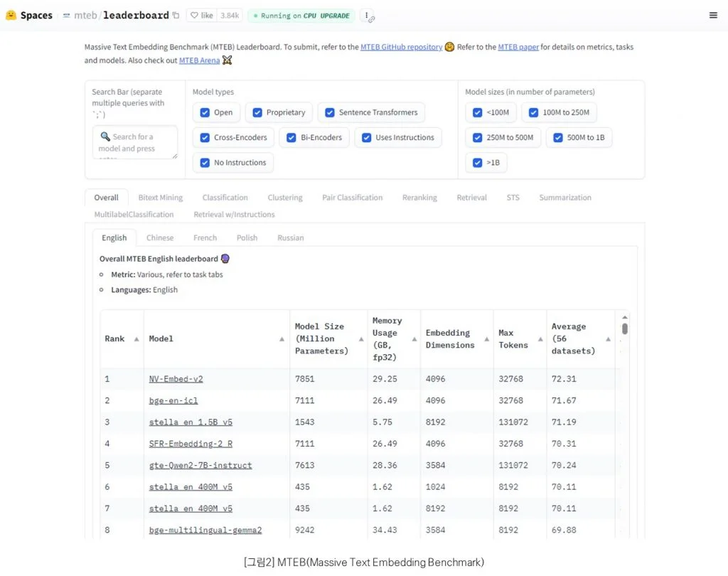Toggle the 100M to 250M checkbox
The height and width of the screenshot is (576, 728).
(533, 112)
